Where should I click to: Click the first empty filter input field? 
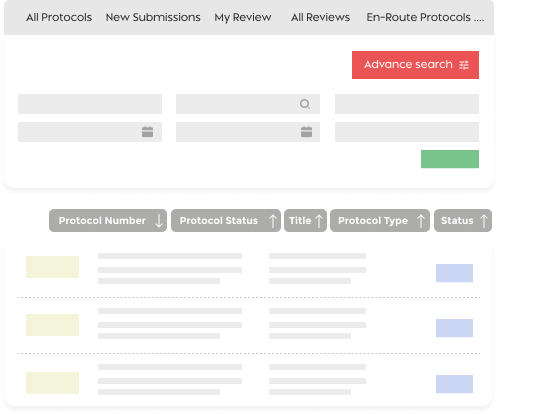click(x=90, y=104)
